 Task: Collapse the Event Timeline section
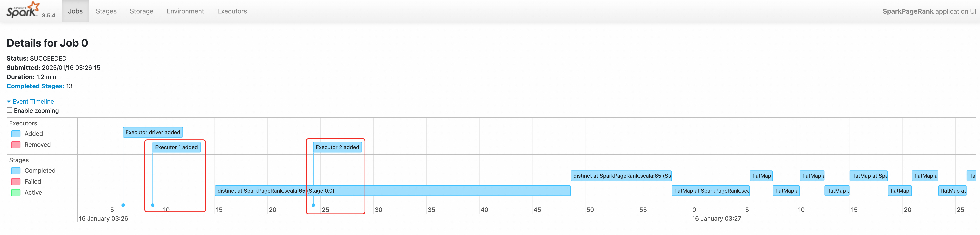[x=30, y=101]
